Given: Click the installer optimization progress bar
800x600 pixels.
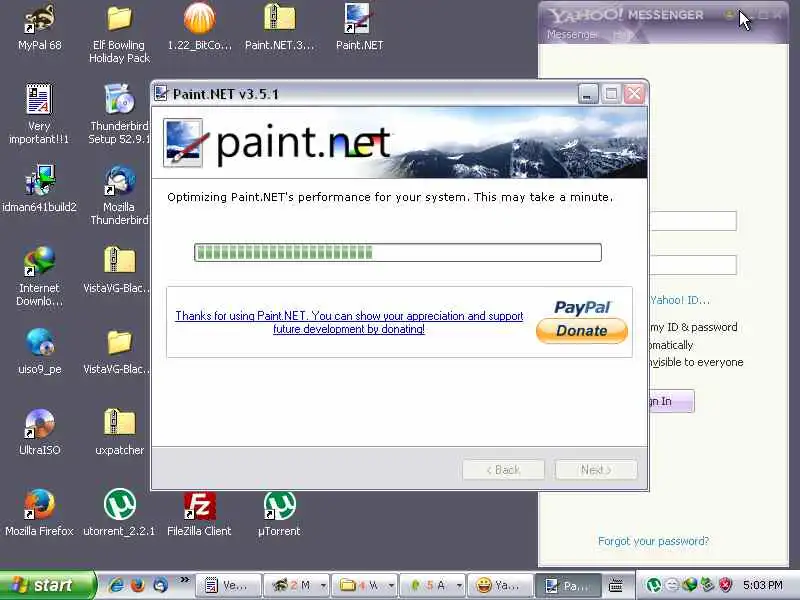Looking at the screenshot, I should pos(398,253).
